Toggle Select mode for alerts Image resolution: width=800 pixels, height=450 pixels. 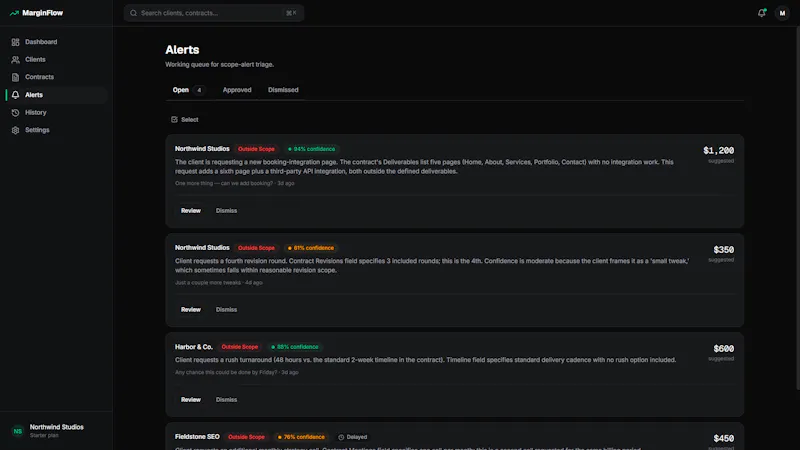point(185,119)
